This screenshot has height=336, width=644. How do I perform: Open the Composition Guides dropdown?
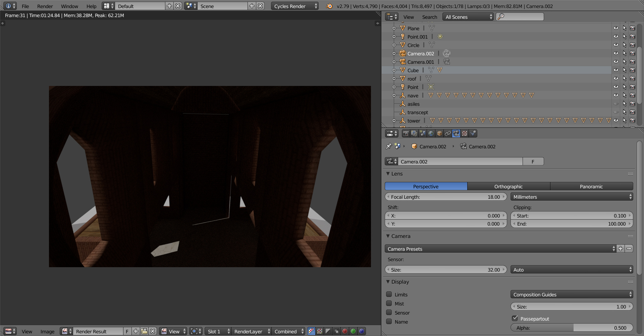(x=572, y=294)
